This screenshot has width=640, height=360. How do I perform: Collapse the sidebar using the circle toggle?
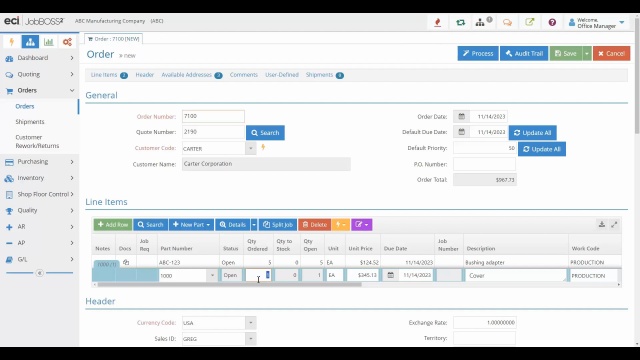point(40,273)
